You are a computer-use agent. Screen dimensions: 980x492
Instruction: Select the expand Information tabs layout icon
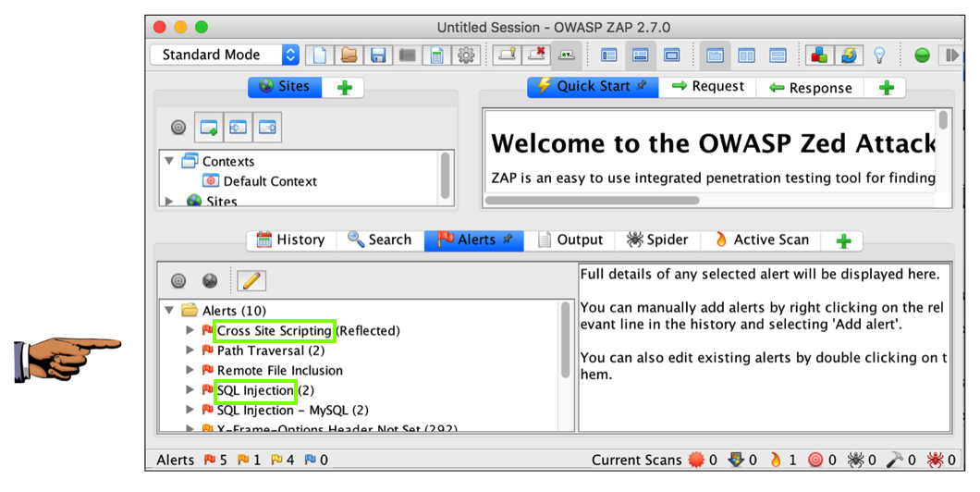tap(640, 55)
